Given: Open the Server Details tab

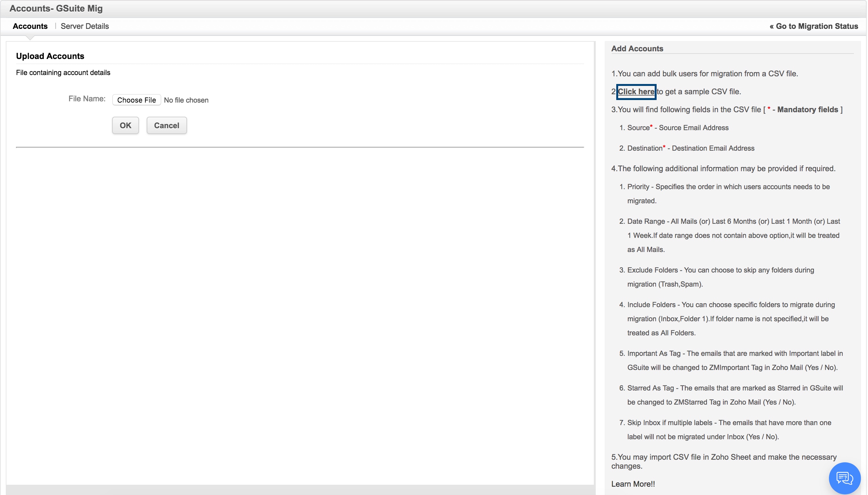Looking at the screenshot, I should click(x=85, y=26).
